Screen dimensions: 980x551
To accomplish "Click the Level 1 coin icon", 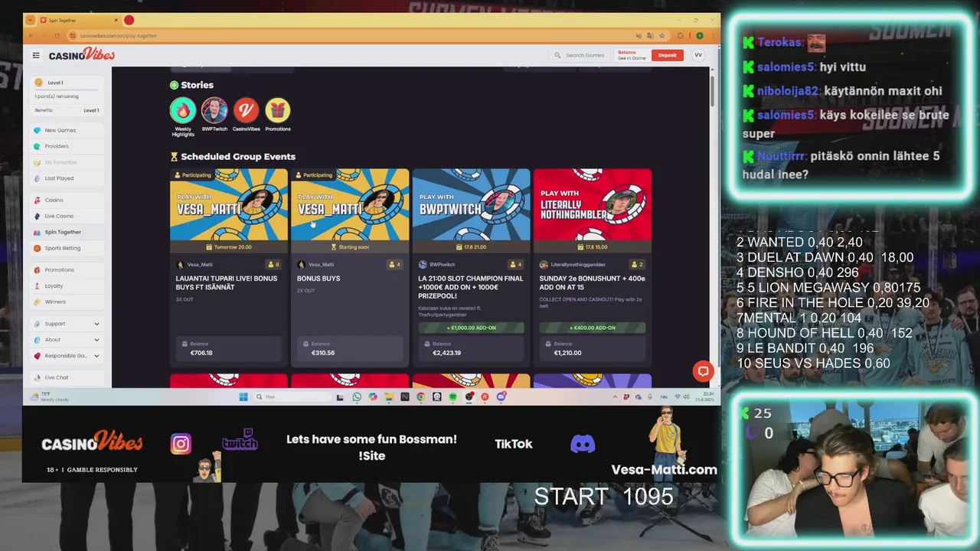I will point(38,83).
